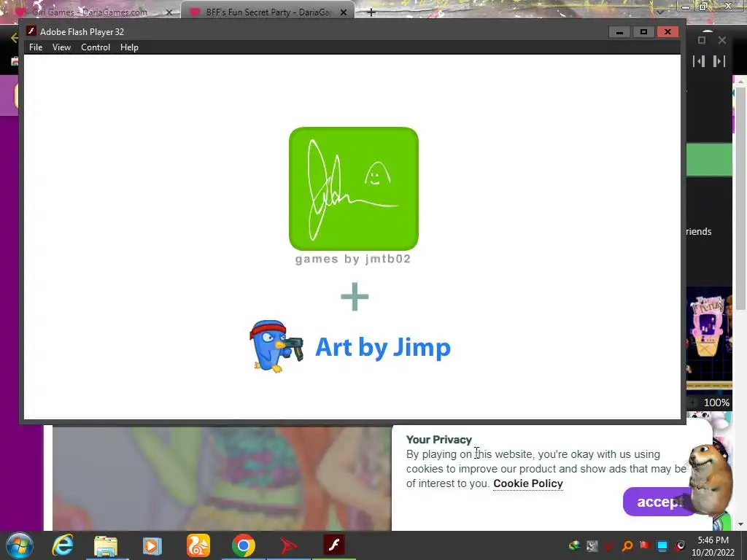
Task: Close the BFF's Fun Secret Party tab
Action: 344,12
